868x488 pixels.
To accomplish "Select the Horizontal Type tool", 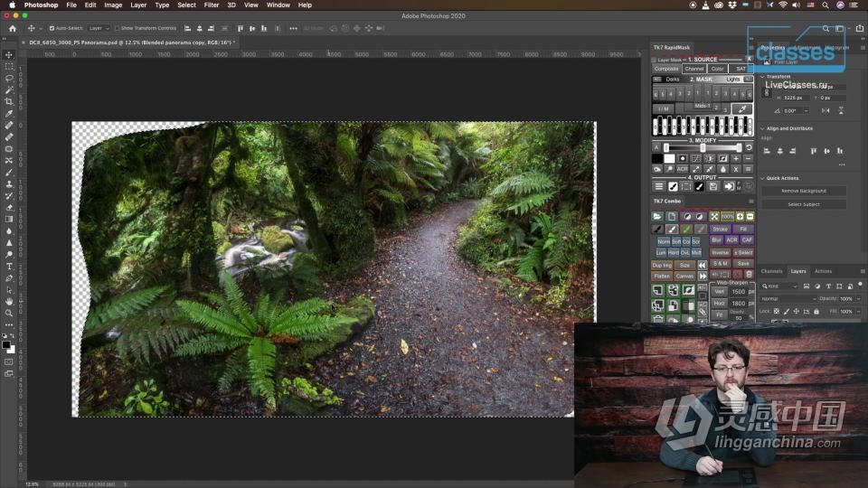I will tap(9, 267).
